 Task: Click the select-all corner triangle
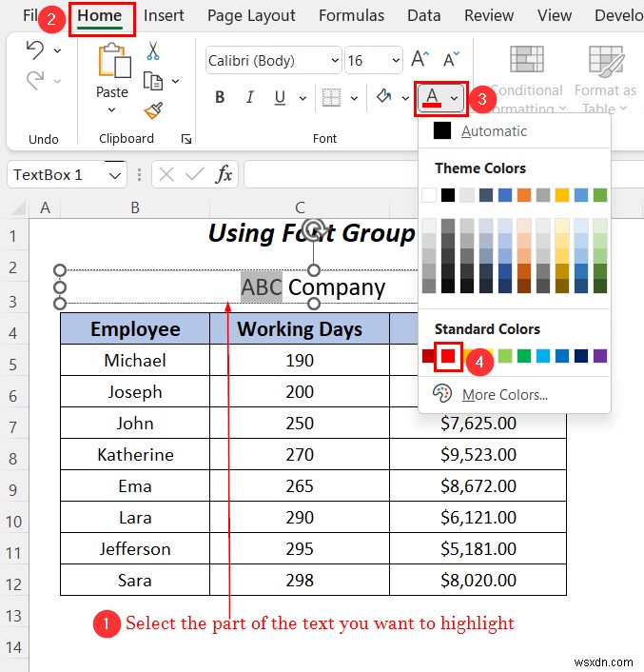18,208
